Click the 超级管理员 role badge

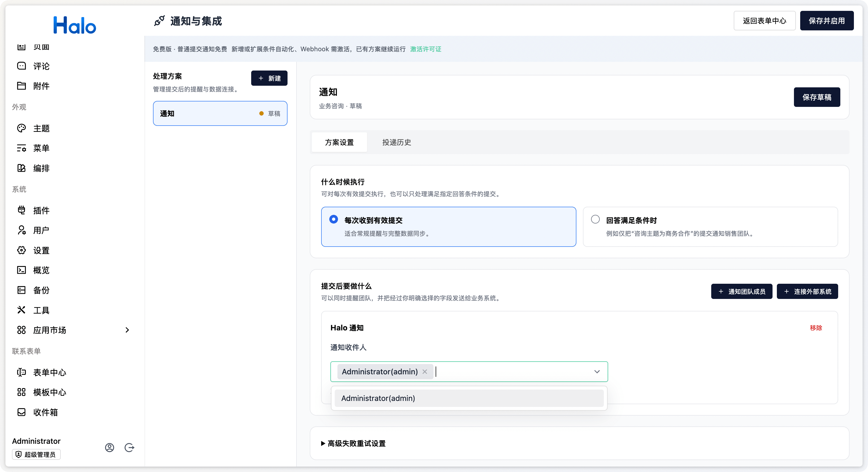(36, 454)
